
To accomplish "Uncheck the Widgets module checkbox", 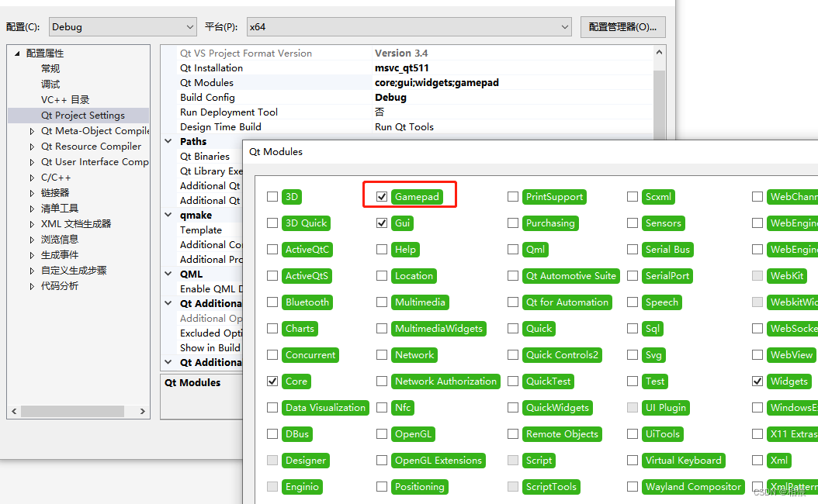I will coord(757,381).
